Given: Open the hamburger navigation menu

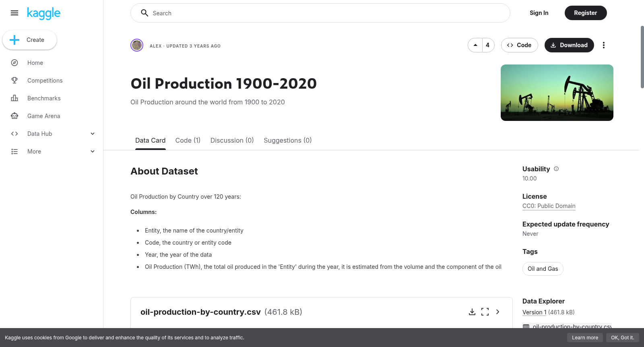Looking at the screenshot, I should tap(14, 13).
